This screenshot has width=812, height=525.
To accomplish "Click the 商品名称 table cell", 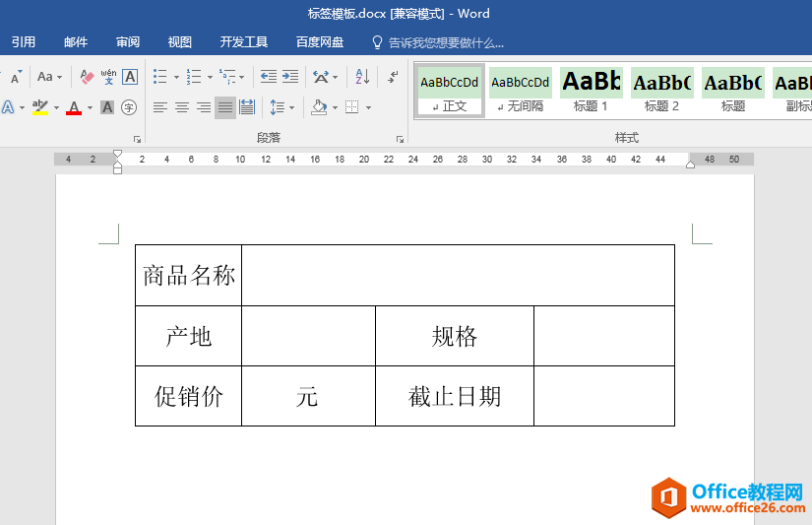I will (x=189, y=275).
